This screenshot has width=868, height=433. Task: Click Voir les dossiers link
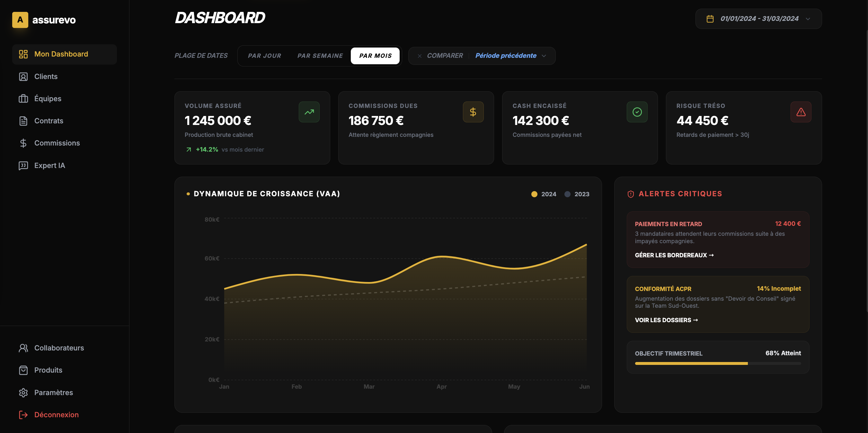[x=666, y=320]
